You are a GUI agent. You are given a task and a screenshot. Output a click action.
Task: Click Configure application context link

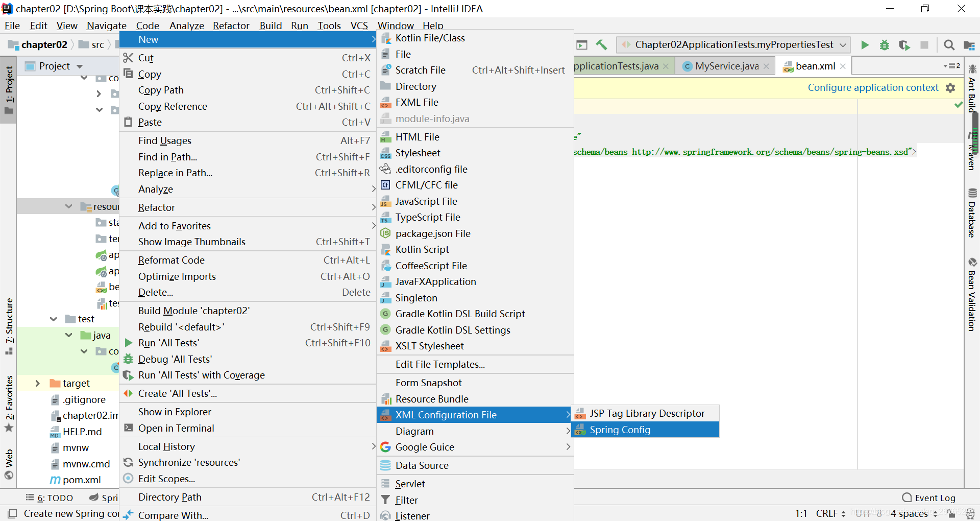click(x=873, y=88)
